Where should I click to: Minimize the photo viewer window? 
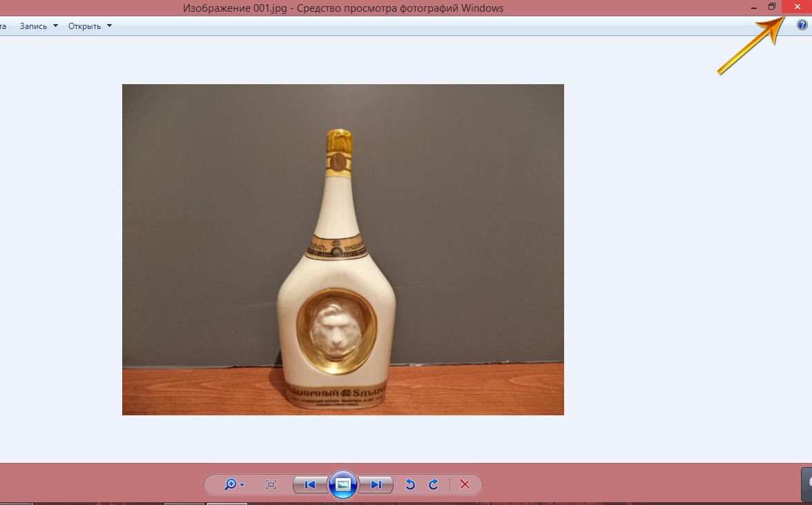[754, 8]
